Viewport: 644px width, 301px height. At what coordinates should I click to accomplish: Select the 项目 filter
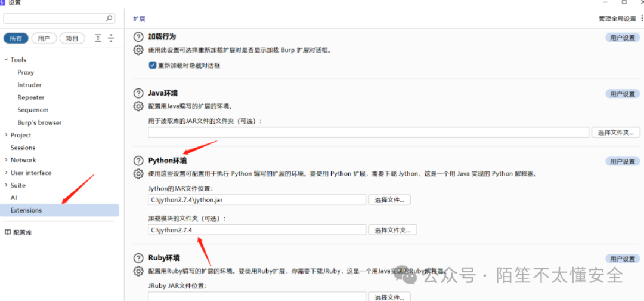click(72, 38)
